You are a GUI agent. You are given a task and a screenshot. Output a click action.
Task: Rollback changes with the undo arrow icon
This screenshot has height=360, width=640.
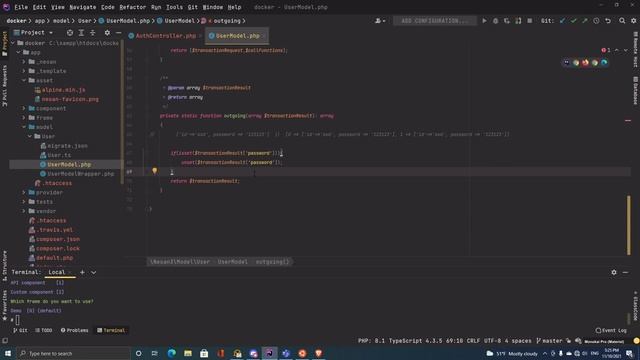coord(608,21)
